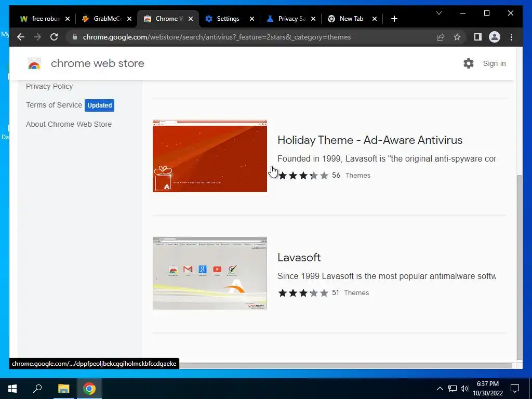The image size is (532, 399).
Task: Open Windows taskbar search
Action: [x=37, y=389]
